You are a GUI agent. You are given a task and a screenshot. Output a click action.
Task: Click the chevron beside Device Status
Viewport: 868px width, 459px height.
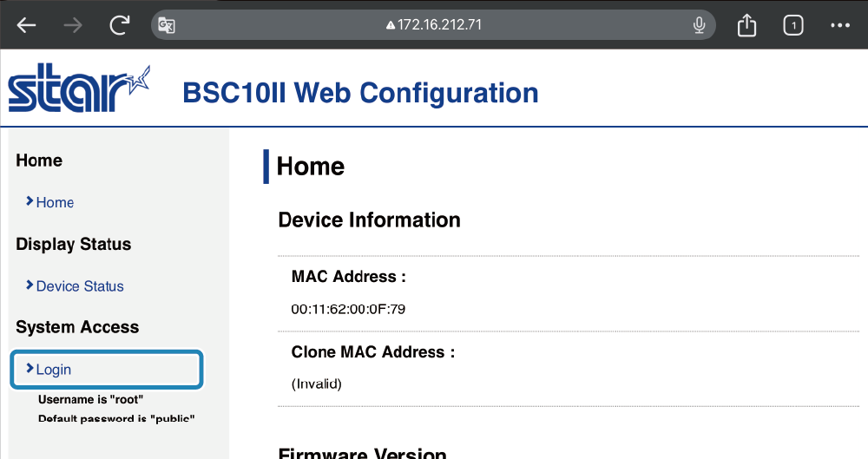(30, 285)
